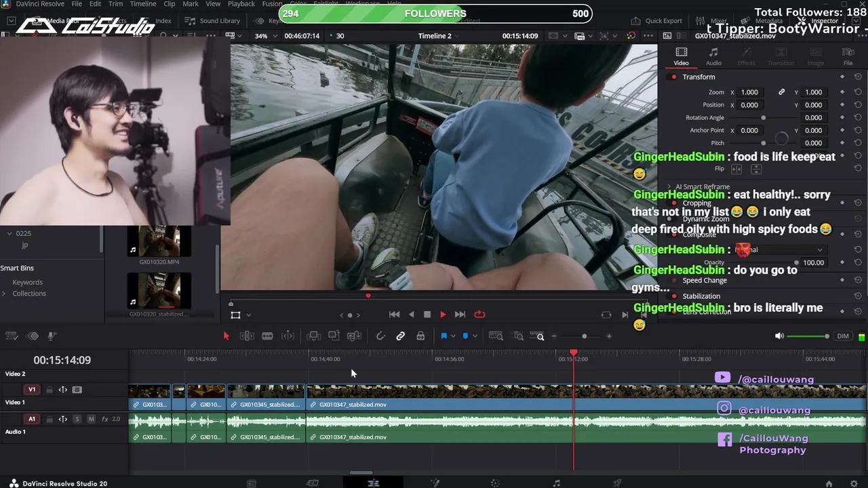Adjust the Rotation Angle slider
Image resolution: width=868 pixels, height=488 pixels.
click(763, 118)
